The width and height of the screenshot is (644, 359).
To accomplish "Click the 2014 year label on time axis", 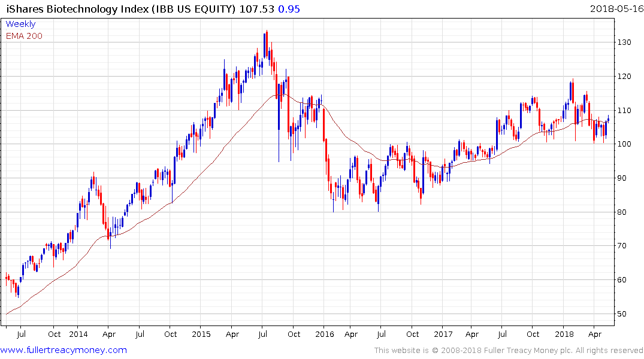I will click(78, 334).
